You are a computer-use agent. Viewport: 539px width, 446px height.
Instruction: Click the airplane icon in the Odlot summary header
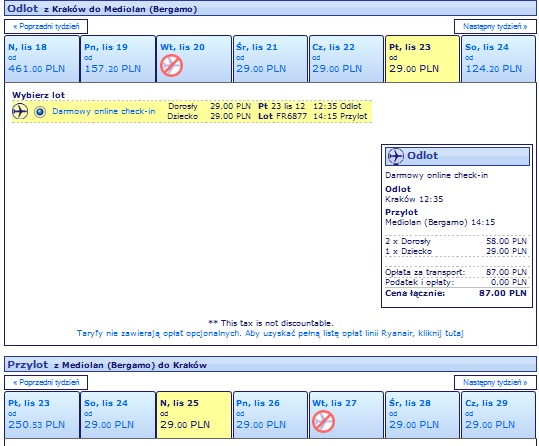(395, 156)
